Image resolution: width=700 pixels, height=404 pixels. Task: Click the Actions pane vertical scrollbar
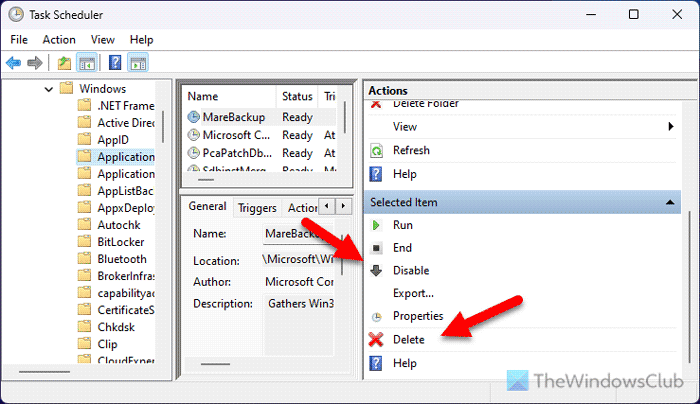coord(690,287)
